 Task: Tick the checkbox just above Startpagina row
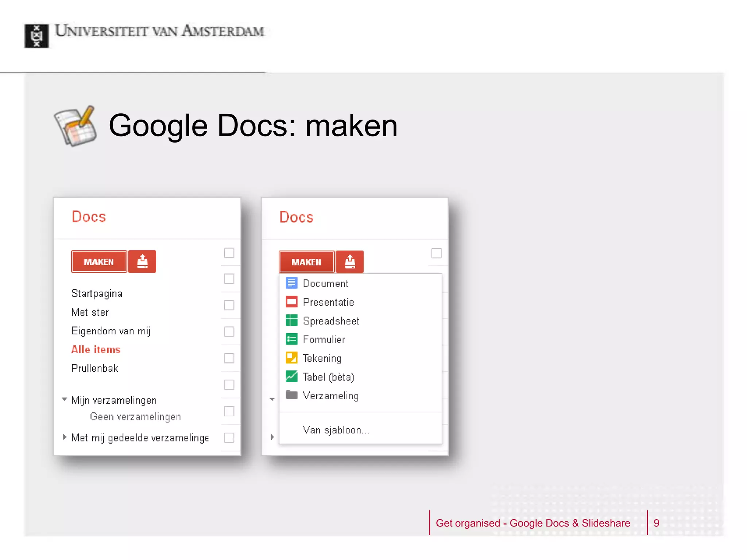[x=229, y=279]
